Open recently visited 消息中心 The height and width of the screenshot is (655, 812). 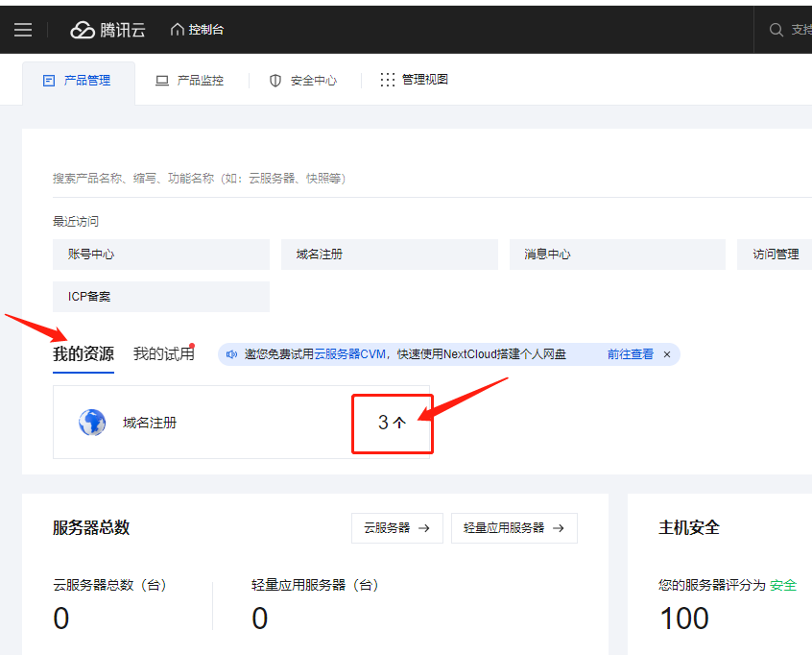[x=616, y=255]
